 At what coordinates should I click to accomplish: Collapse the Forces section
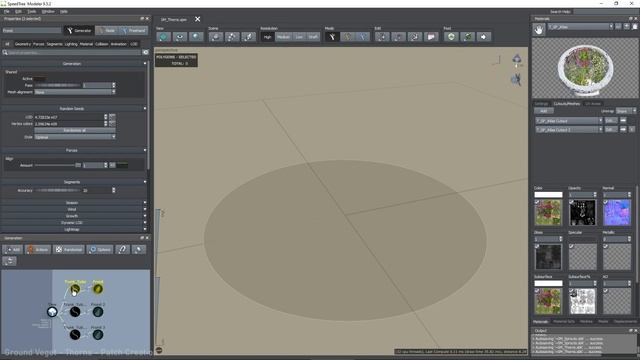point(145,150)
